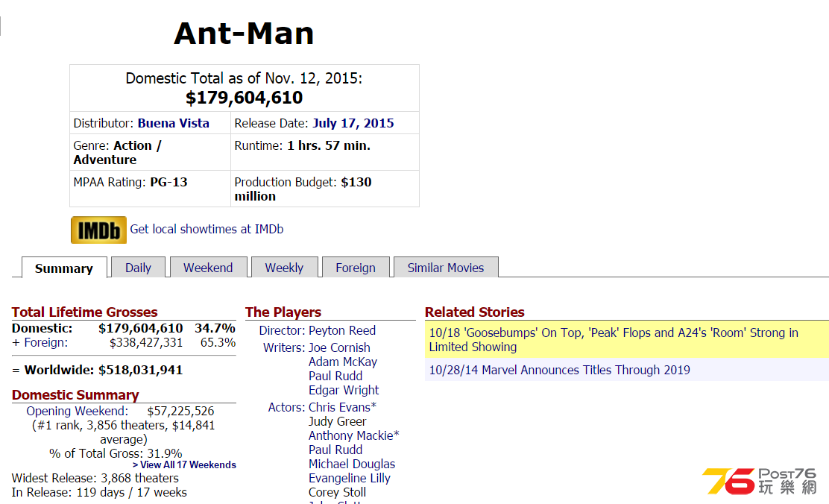This screenshot has width=829, height=504.
Task: Open View All 17 Weekends link
Action: point(185,465)
